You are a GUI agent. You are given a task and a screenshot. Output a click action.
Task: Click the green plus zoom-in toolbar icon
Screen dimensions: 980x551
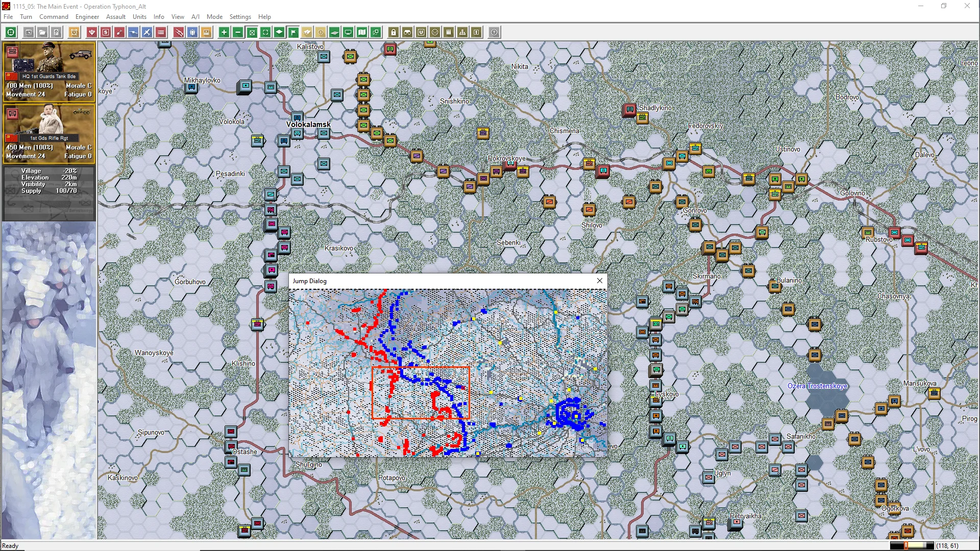[x=224, y=32]
